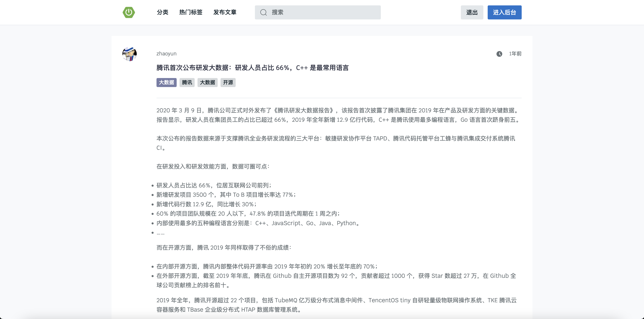The height and width of the screenshot is (319, 644).
Task: Open author zhaoyun's profile link
Action: tap(167, 54)
